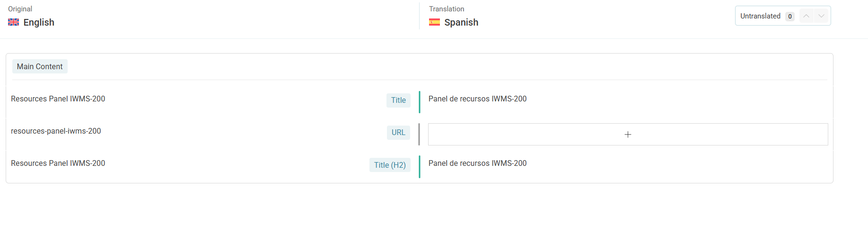Click the Title (H2) row English source text
The height and width of the screenshot is (245, 868).
point(58,163)
